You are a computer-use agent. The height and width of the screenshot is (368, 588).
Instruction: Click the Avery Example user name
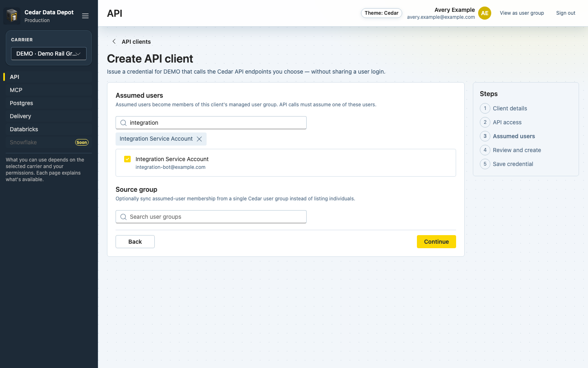click(454, 10)
